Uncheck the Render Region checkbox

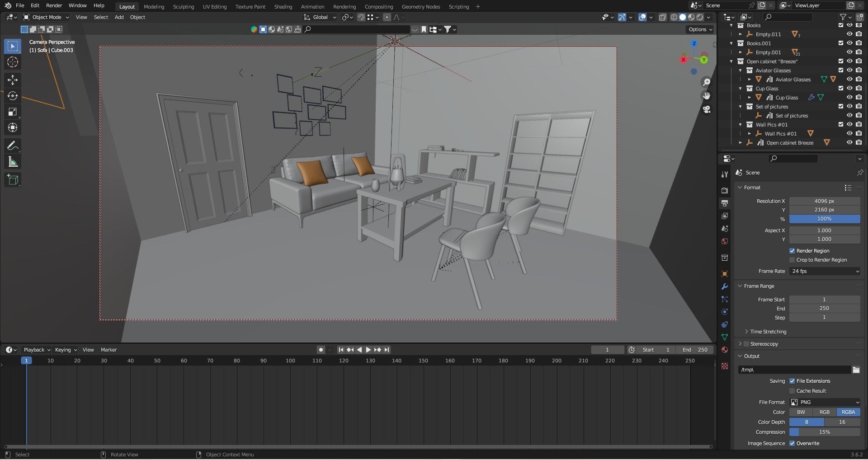[792, 251]
